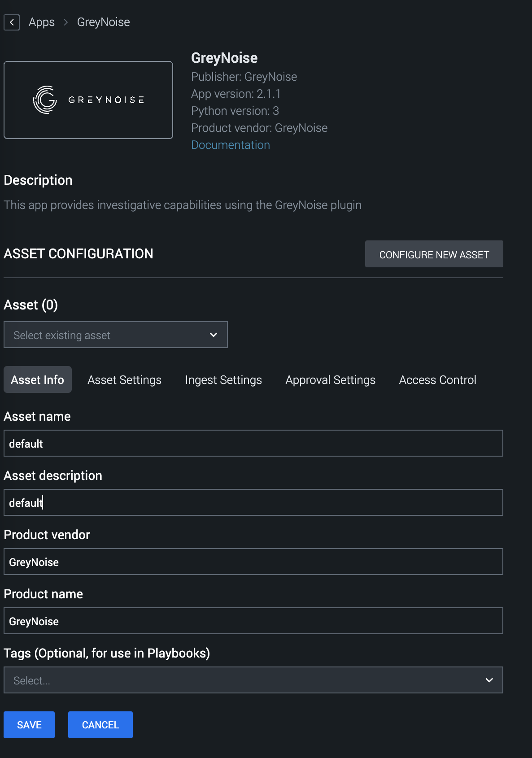Click the Product vendor input field
Image resolution: width=532 pixels, height=758 pixels.
pos(253,562)
